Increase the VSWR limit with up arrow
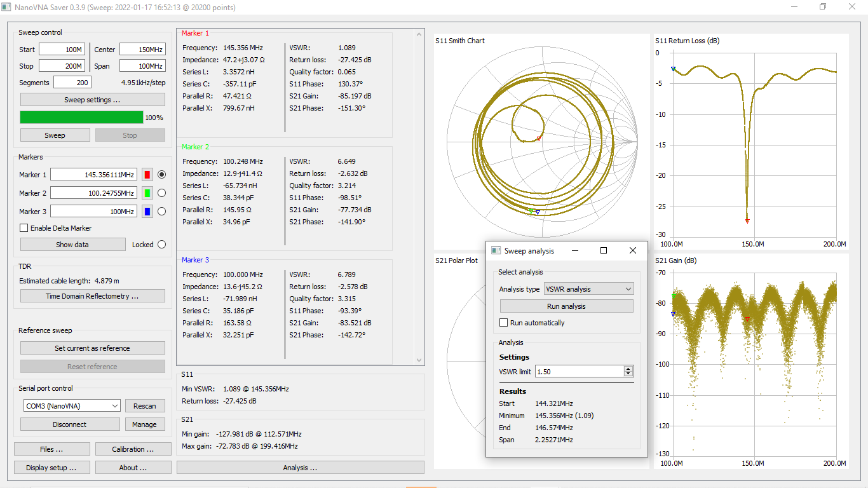Screen dimensions: 868x488 (x=628, y=369)
